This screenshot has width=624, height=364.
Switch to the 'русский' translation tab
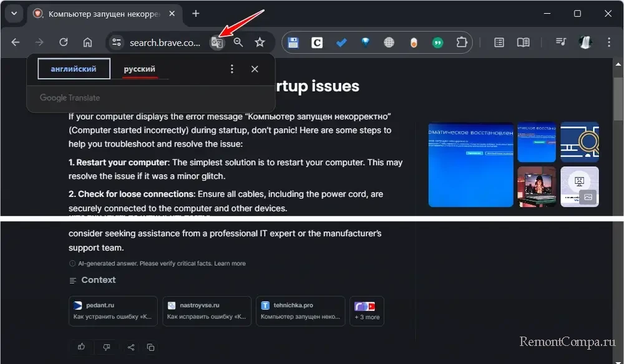[139, 69]
